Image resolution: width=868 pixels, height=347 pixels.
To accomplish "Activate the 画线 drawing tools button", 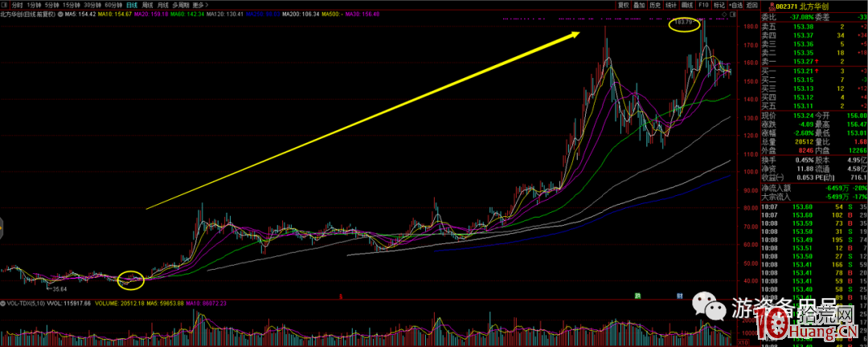I will pos(687,5).
